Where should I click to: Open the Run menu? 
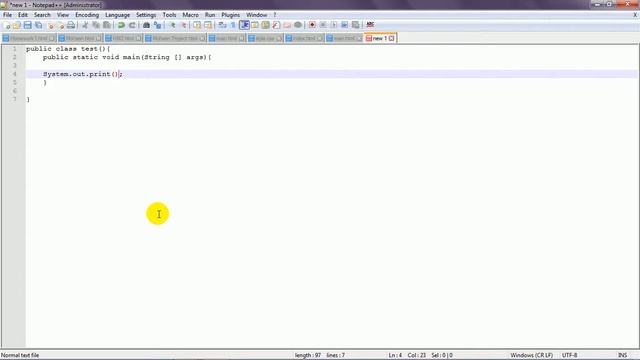click(x=210, y=15)
